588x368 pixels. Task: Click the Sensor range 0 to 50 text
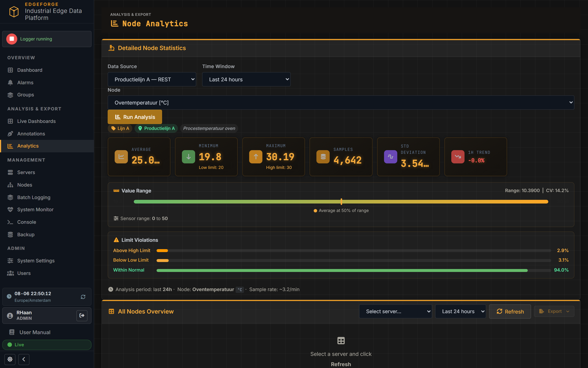[144, 218]
